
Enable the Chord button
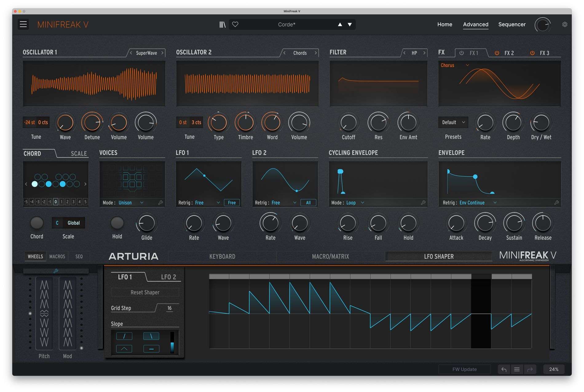pos(37,223)
